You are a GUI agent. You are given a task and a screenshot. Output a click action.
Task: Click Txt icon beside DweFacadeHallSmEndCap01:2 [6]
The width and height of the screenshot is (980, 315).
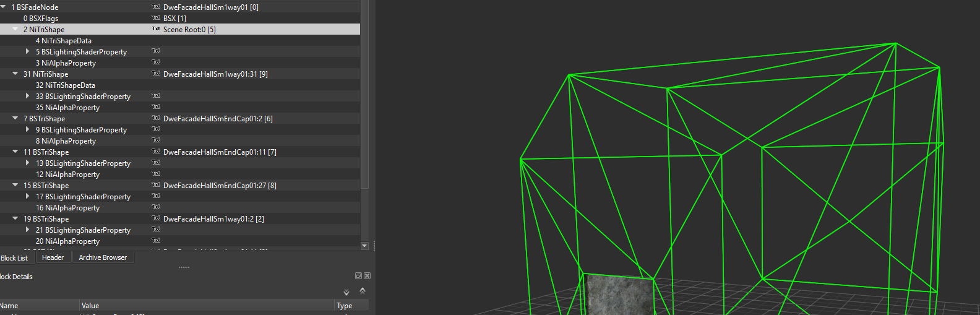(x=156, y=118)
